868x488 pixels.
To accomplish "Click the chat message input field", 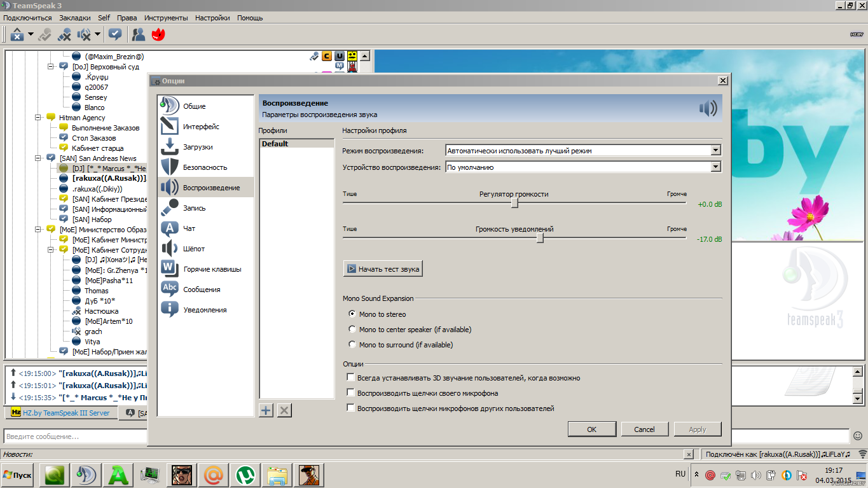I will click(426, 436).
